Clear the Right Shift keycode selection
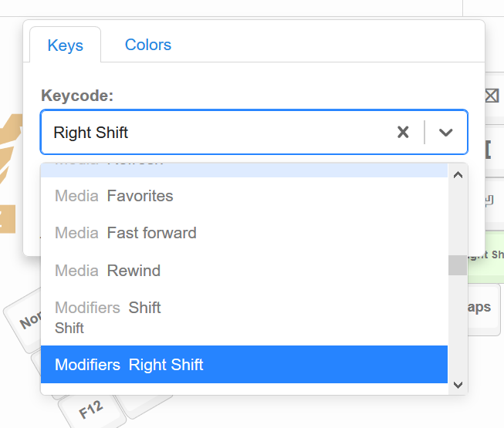The height and width of the screenshot is (428, 504). (x=403, y=133)
